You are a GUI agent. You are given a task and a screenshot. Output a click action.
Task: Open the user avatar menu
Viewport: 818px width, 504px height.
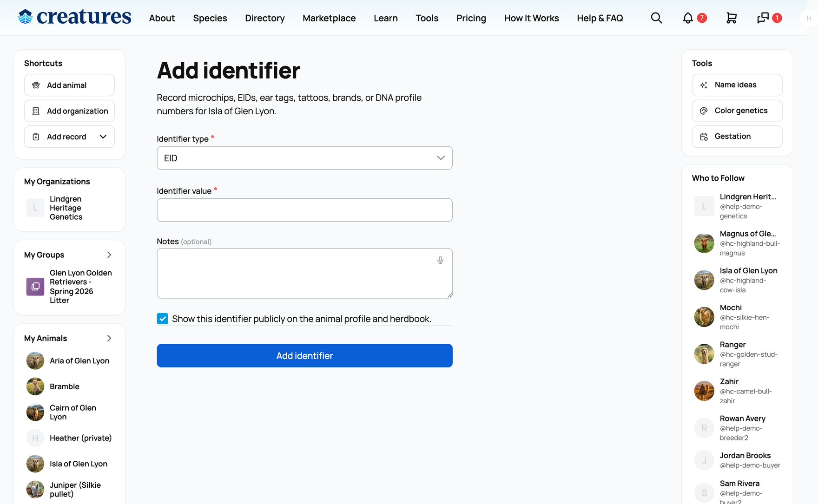pyautogui.click(x=809, y=18)
